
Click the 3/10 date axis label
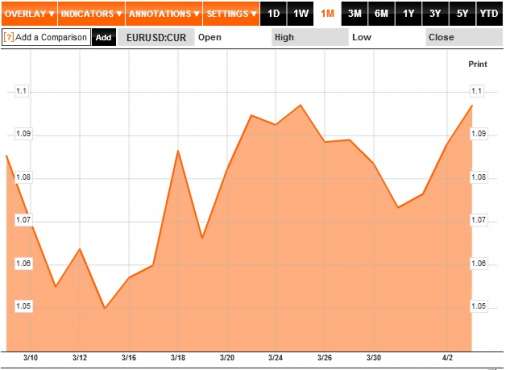[30, 358]
